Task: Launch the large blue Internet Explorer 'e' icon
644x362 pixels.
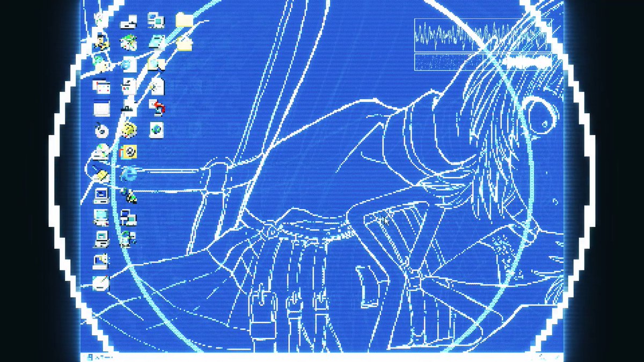Action: pos(128,174)
